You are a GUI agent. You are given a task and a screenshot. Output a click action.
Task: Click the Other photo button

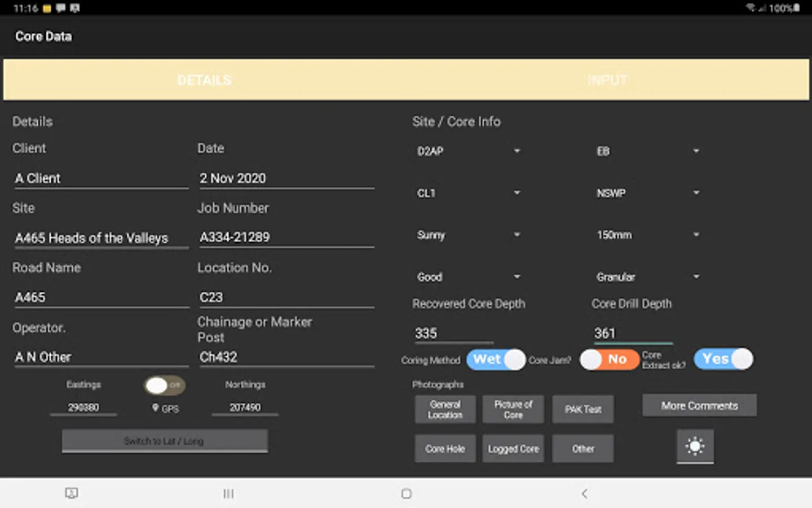(x=583, y=449)
